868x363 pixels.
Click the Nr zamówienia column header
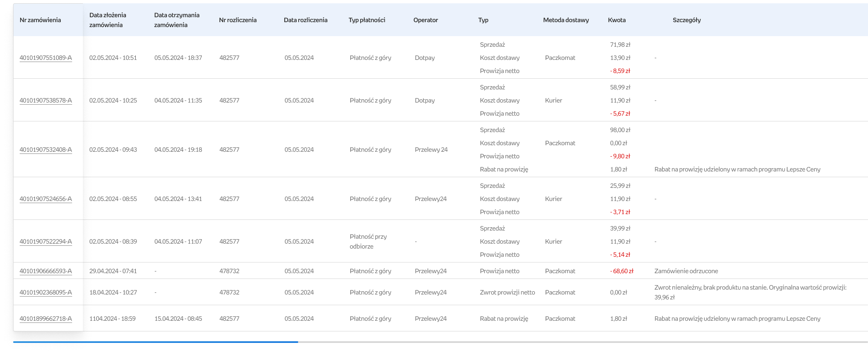tap(40, 20)
